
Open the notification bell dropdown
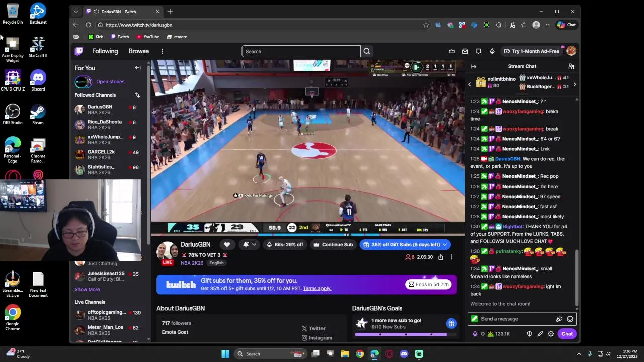pos(249,245)
